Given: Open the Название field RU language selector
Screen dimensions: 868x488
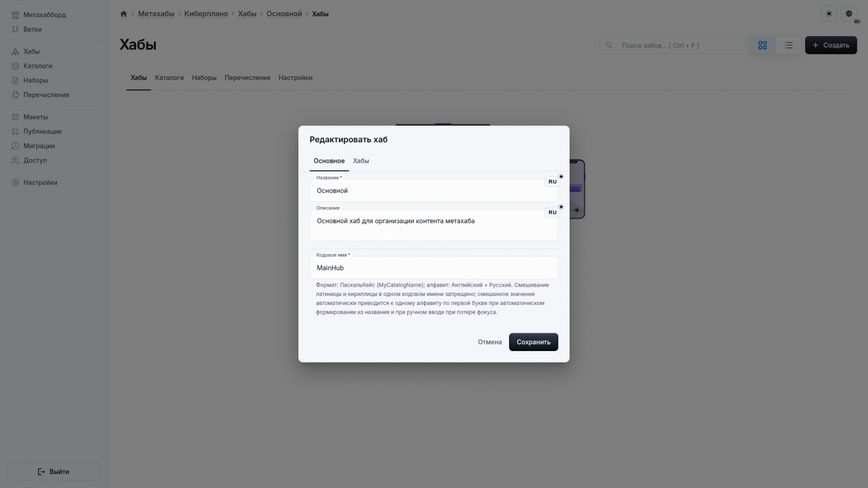Looking at the screenshot, I should click(553, 182).
